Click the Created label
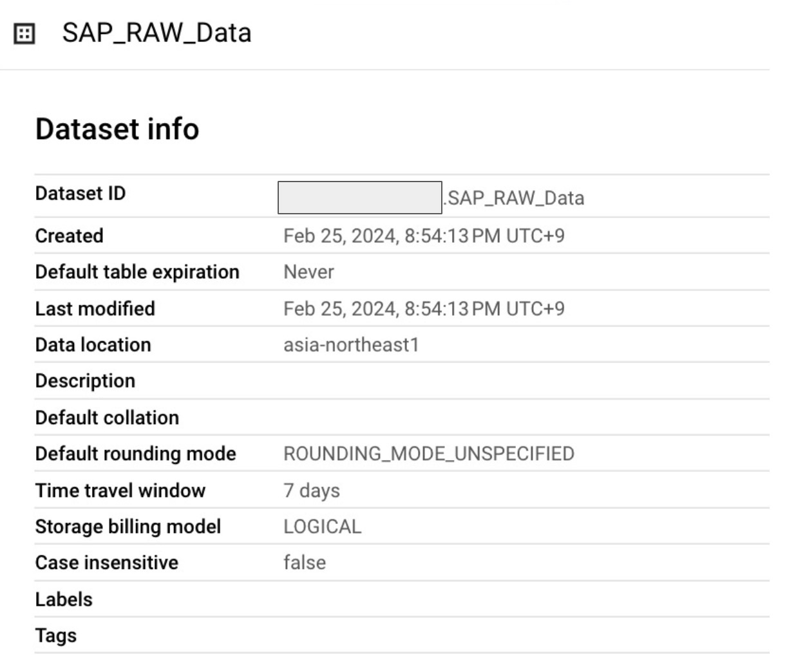Screen dimensions: 787x672 [x=70, y=236]
